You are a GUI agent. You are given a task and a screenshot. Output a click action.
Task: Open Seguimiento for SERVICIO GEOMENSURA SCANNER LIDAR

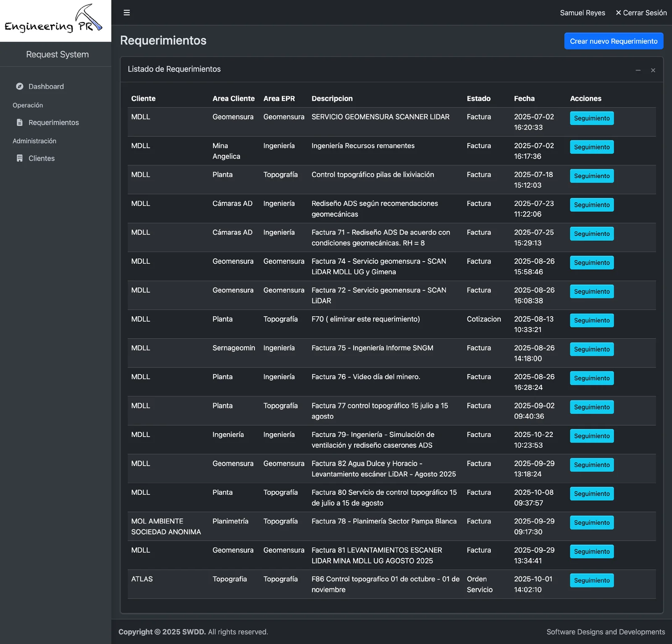[x=592, y=118]
